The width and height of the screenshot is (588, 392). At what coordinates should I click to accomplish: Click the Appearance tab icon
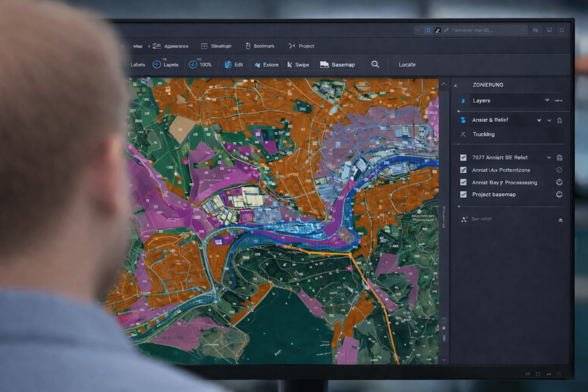pos(157,46)
